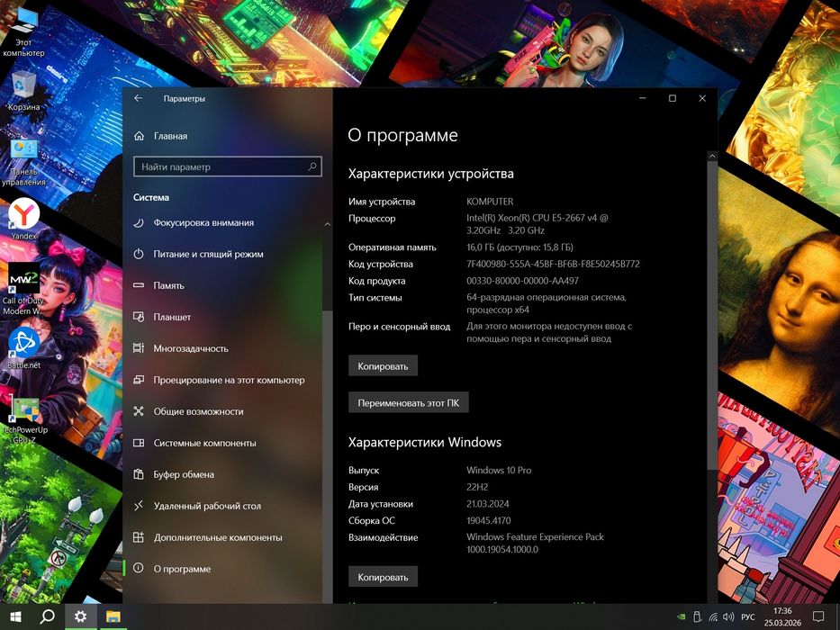
Task: Click Копировать under Характеристики Windows
Action: coord(383,578)
